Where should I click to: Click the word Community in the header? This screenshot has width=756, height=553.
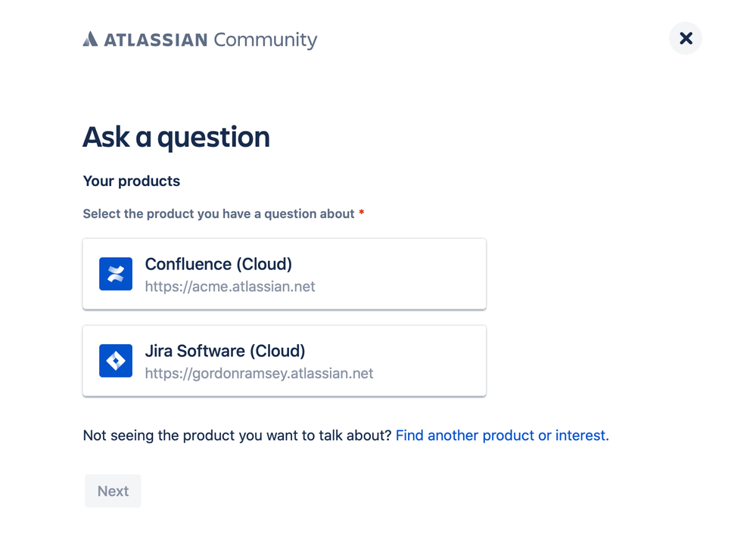tap(266, 39)
